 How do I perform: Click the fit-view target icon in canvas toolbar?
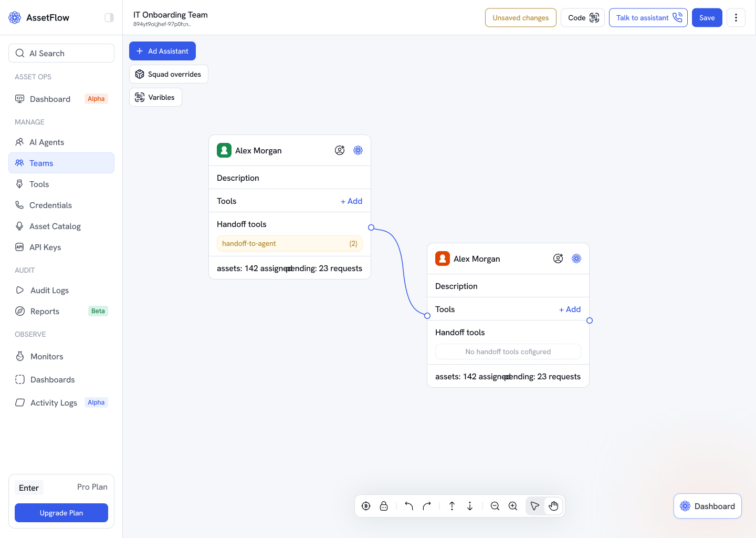tap(366, 506)
